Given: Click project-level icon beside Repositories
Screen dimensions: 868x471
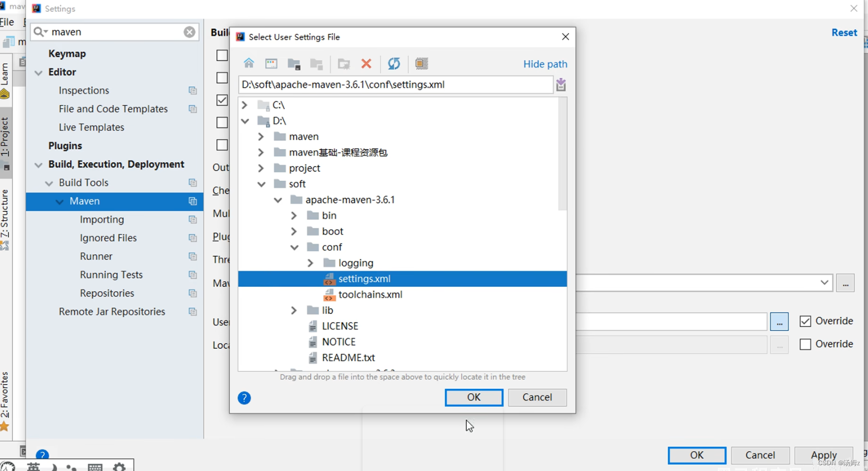Looking at the screenshot, I should pos(192,293).
